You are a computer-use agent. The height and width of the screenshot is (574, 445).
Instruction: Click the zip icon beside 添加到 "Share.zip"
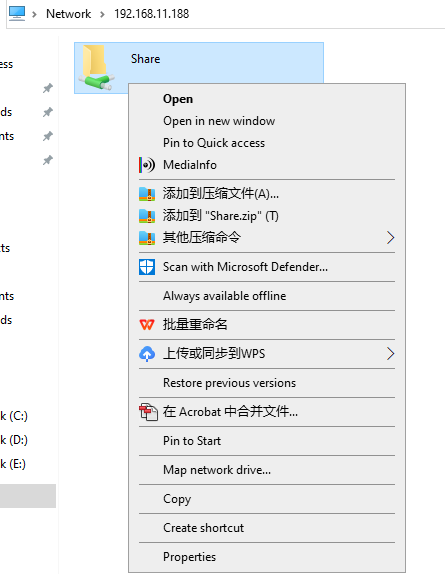pyautogui.click(x=147, y=216)
